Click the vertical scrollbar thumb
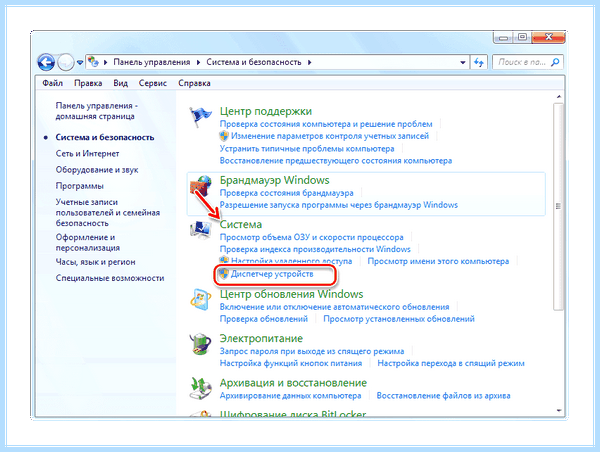The width and height of the screenshot is (600, 452). tap(558, 207)
